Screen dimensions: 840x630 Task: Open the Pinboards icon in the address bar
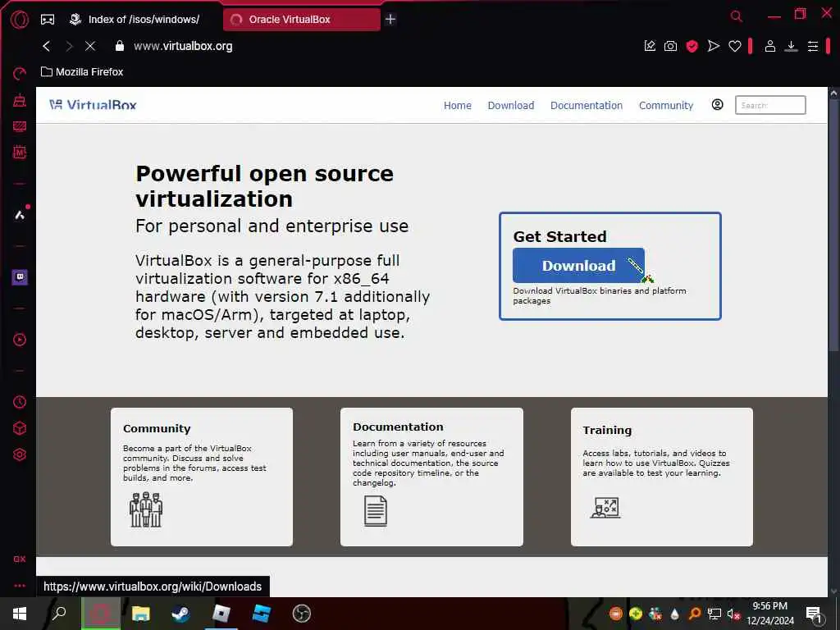pyautogui.click(x=650, y=46)
